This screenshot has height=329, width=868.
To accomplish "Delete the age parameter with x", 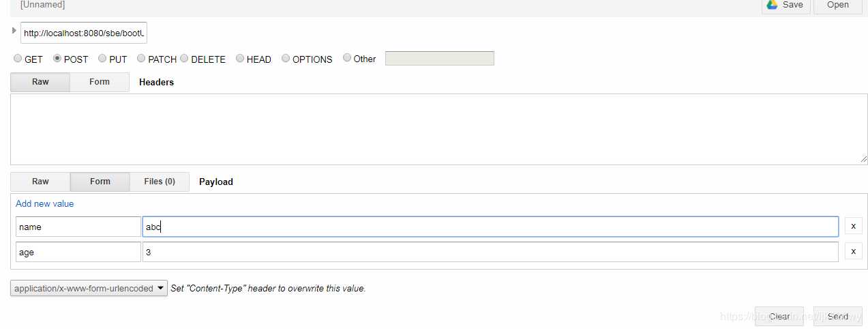I will tap(853, 251).
